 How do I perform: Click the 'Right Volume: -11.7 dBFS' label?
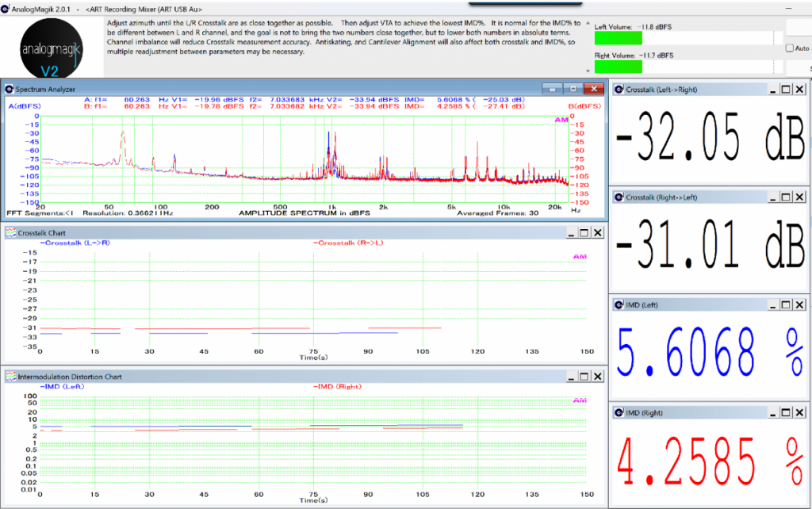pos(634,55)
